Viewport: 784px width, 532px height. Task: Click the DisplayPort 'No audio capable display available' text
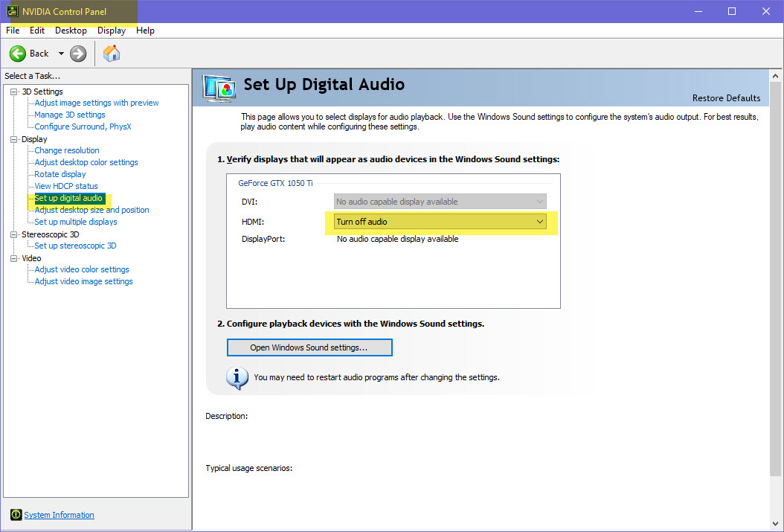397,239
